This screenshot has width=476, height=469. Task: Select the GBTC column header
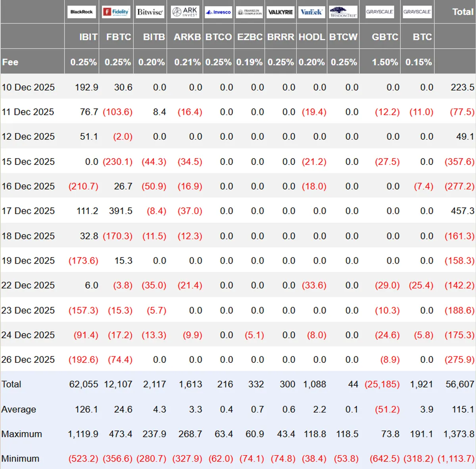coord(385,37)
